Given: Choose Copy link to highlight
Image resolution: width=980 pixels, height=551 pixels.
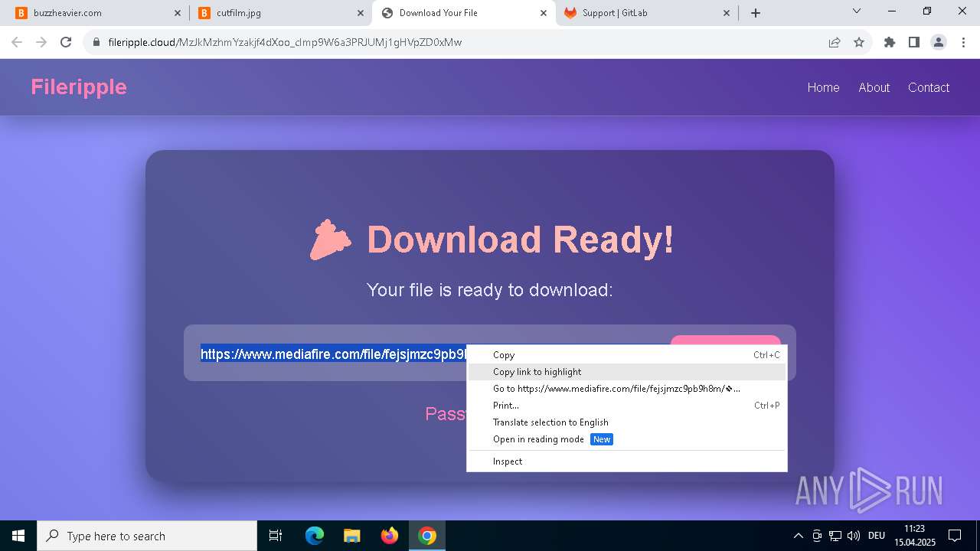Looking at the screenshot, I should click(x=627, y=372).
